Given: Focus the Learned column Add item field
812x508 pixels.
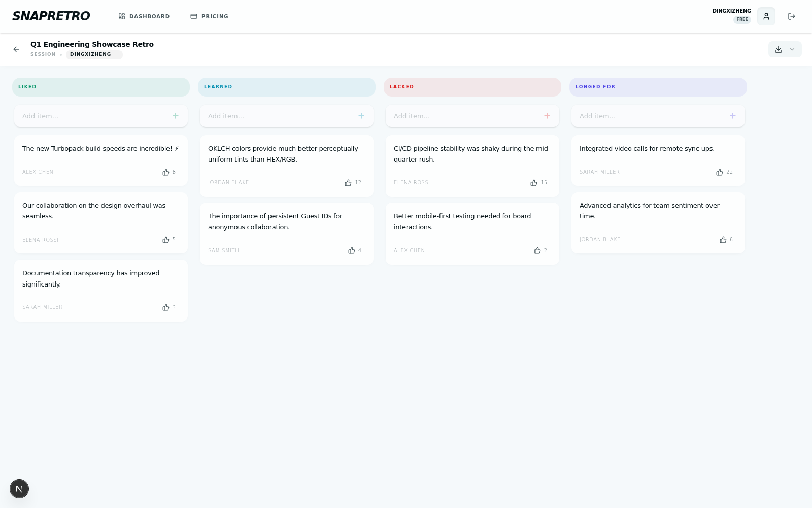Looking at the screenshot, I should click(x=279, y=116).
